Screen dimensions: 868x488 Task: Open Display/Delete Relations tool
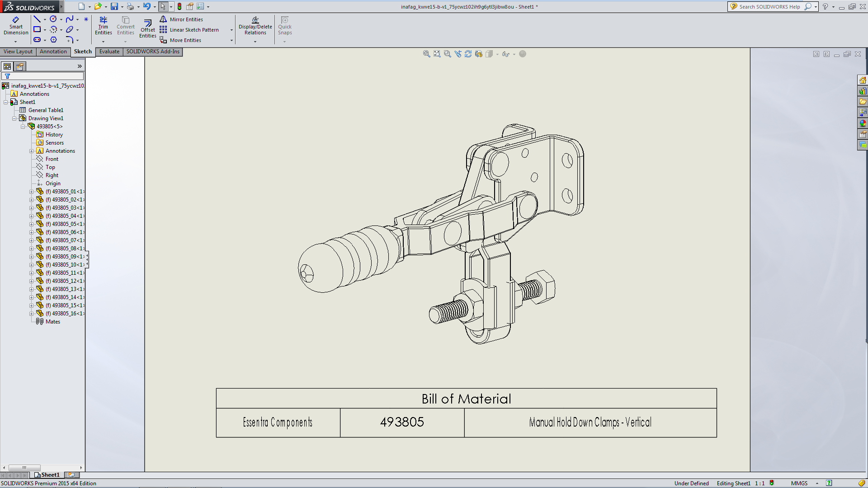255,26
